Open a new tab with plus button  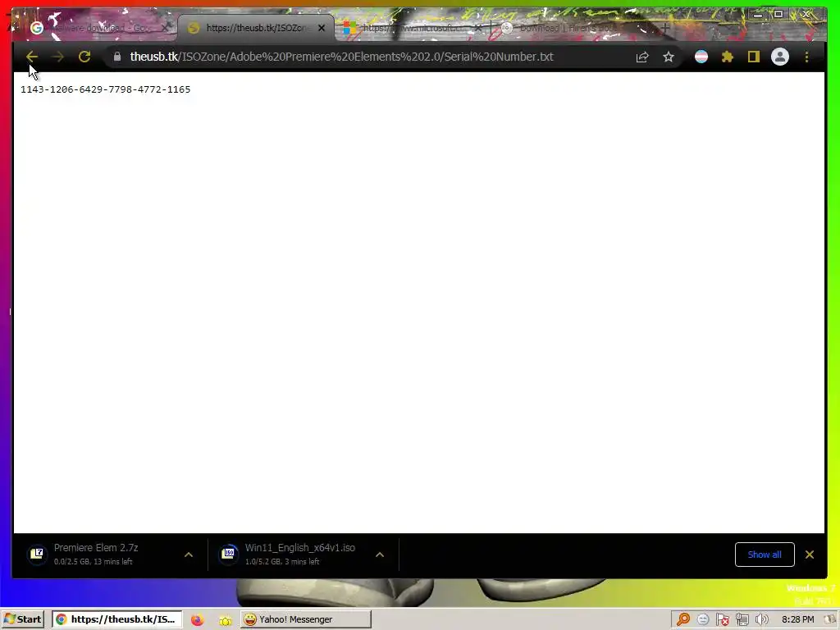[665, 27]
